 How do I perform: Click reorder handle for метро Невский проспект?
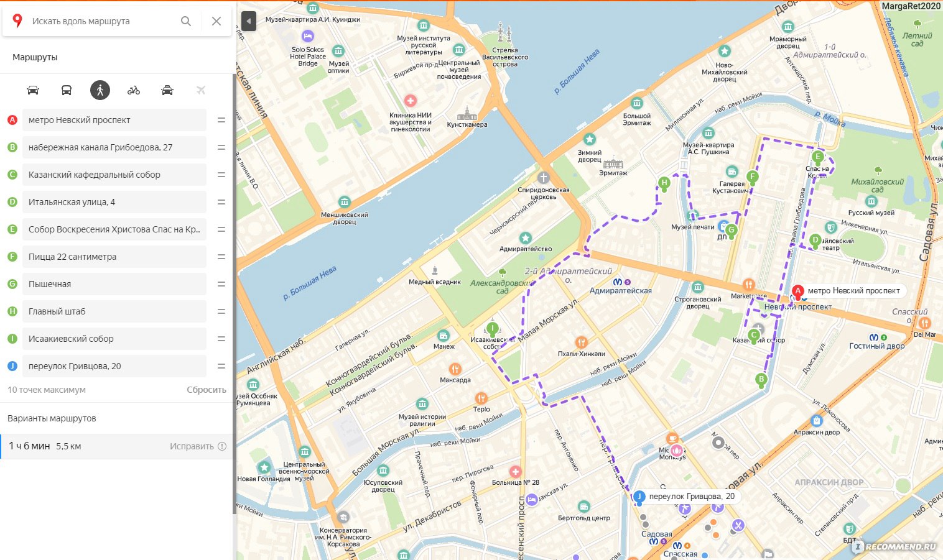(x=221, y=120)
